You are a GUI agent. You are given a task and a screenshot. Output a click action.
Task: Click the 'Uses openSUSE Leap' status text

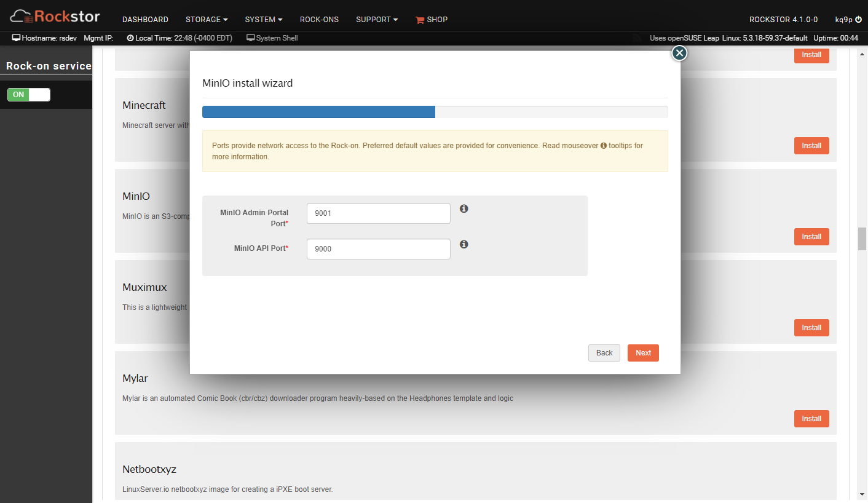[684, 38]
